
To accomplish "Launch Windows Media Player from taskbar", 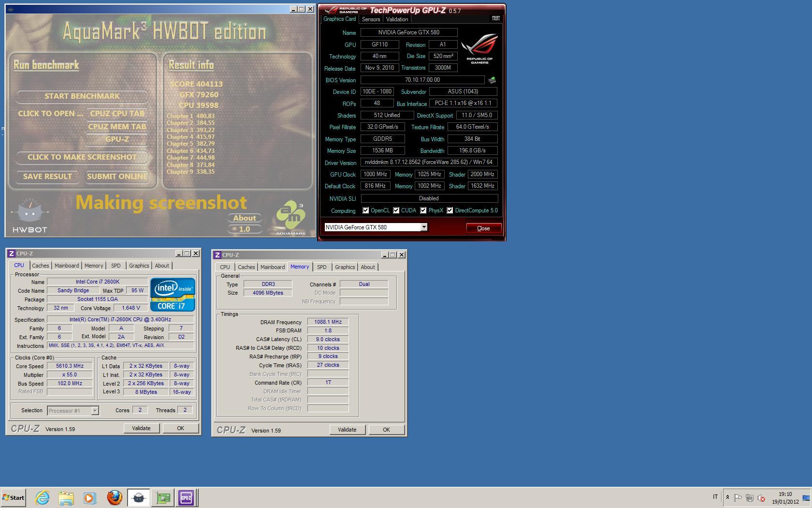I will [x=90, y=497].
